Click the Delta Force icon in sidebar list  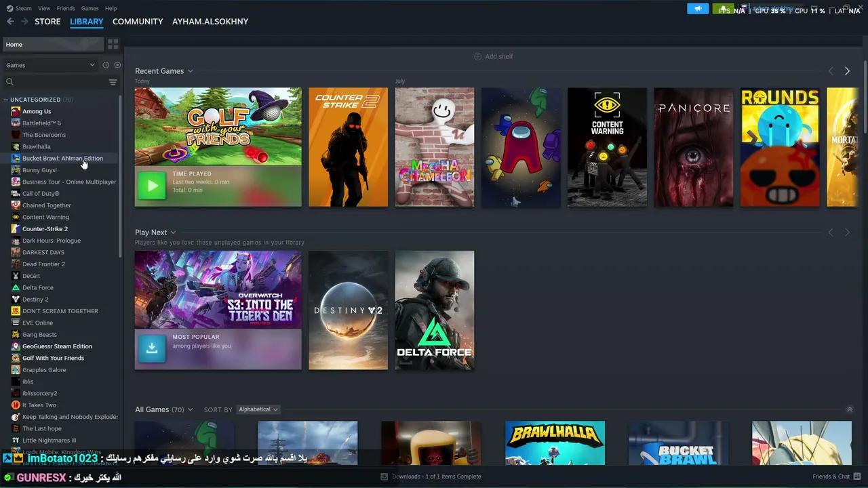16,287
